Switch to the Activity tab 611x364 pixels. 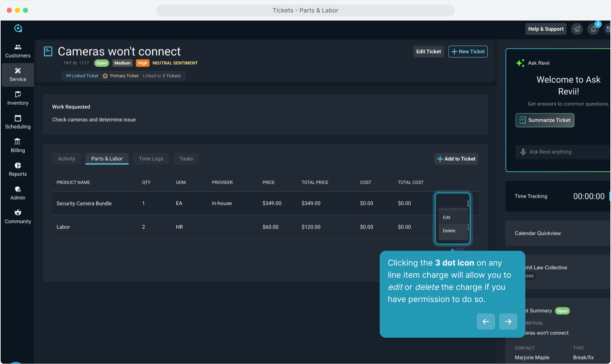(x=66, y=159)
